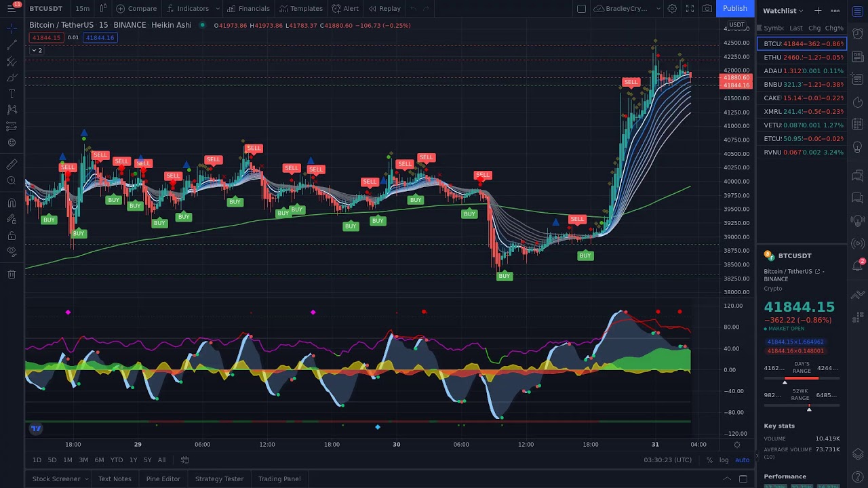This screenshot has width=868, height=488.
Task: Open the Watchlist panel icon in the sidebar
Action: click(x=858, y=11)
